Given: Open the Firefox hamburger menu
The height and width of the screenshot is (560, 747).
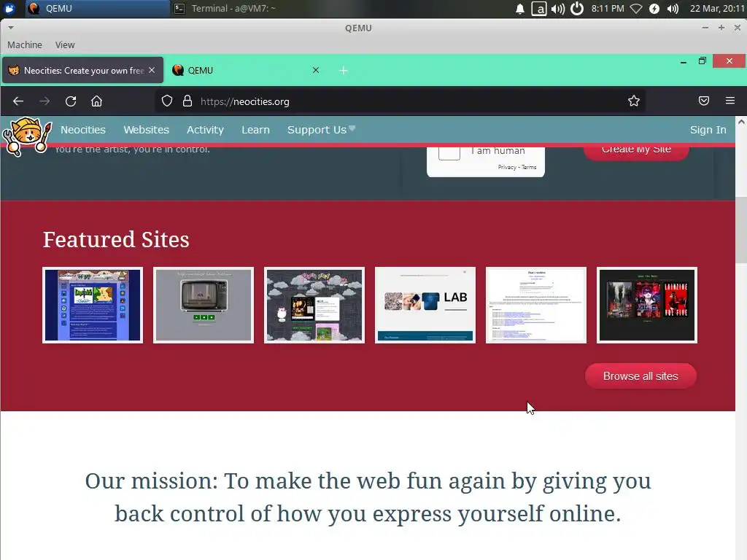Looking at the screenshot, I should coord(729,101).
